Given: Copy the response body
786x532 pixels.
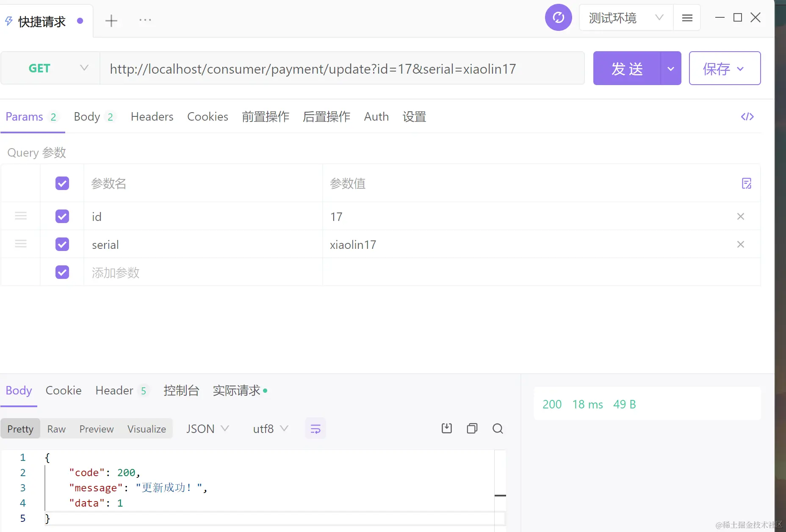Looking at the screenshot, I should [472, 428].
